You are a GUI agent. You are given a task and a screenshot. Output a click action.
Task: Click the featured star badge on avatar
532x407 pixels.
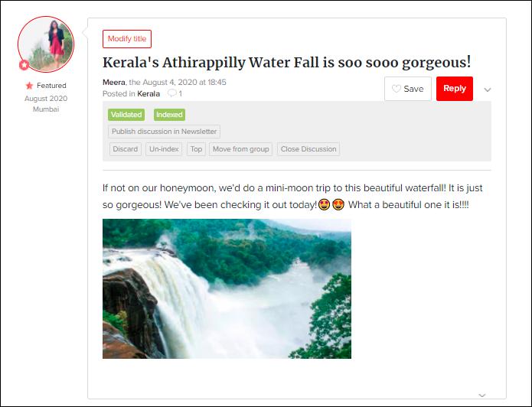[x=24, y=65]
